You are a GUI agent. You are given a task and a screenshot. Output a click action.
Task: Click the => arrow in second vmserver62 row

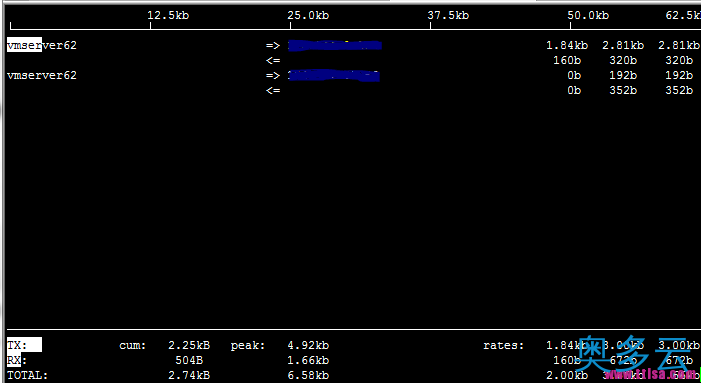point(273,75)
